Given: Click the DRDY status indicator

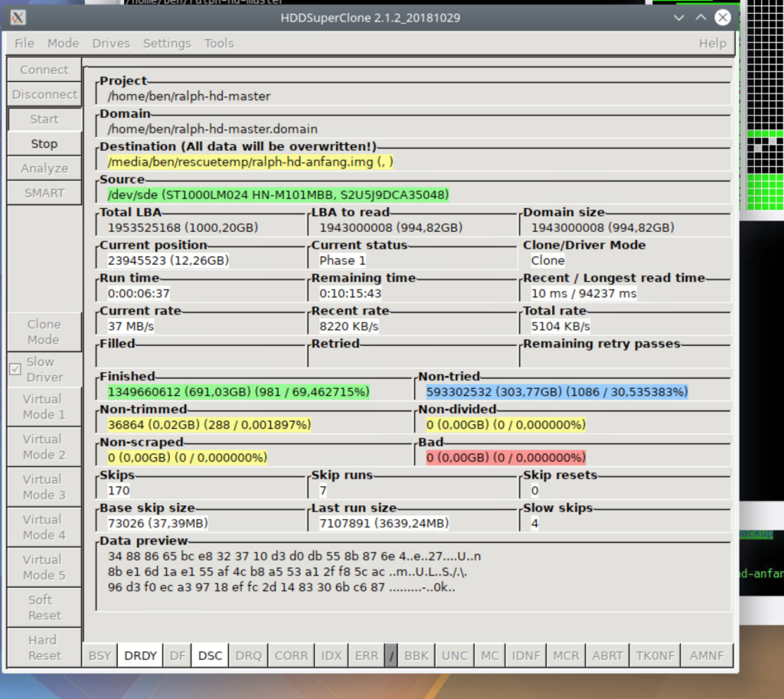Looking at the screenshot, I should point(140,655).
